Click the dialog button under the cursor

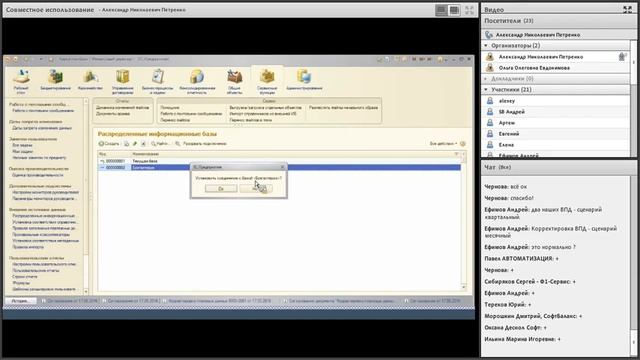pos(256,189)
